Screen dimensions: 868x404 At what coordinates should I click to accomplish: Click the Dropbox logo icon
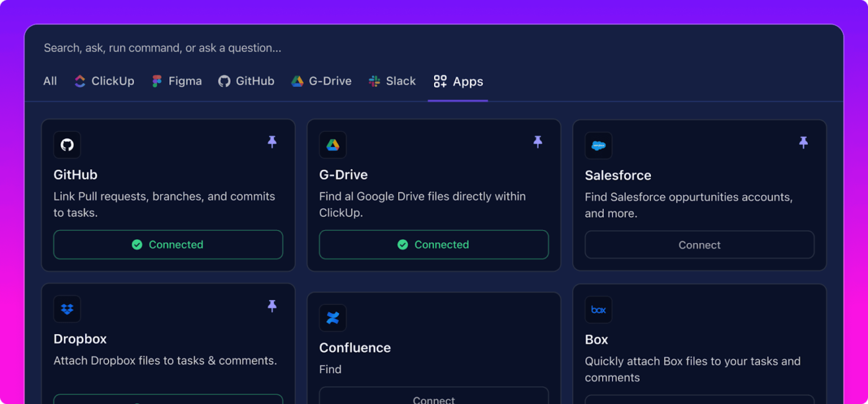tap(67, 309)
